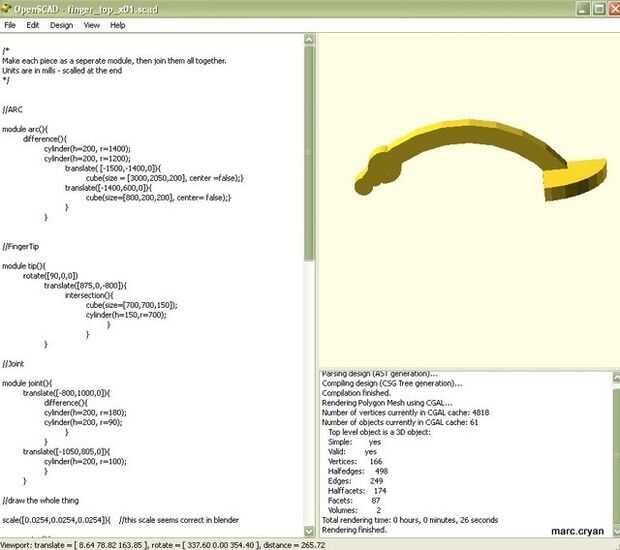Image resolution: width=620 pixels, height=550 pixels.
Task: Click 'cylinder(h=200, r=180);' line
Action: pos(85,413)
